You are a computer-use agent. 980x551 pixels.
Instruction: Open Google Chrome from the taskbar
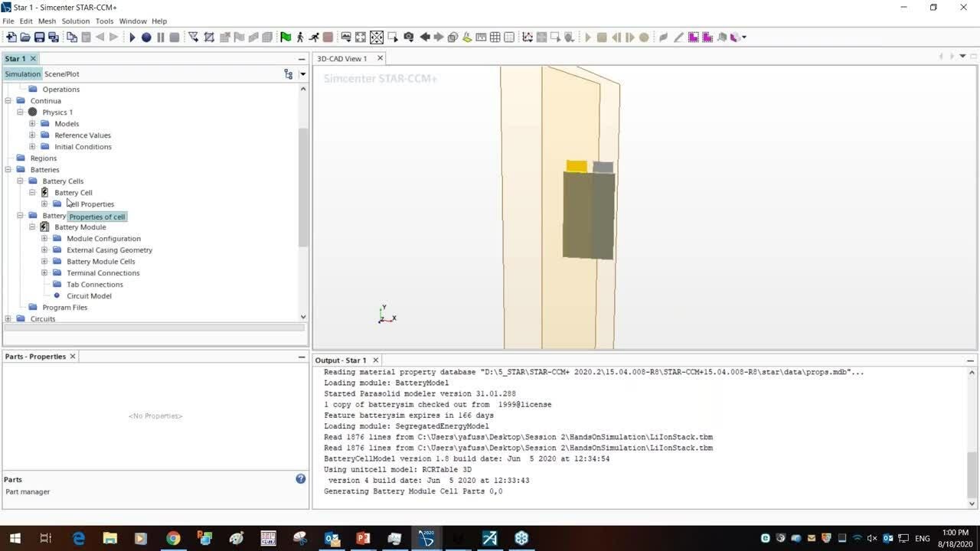point(173,539)
